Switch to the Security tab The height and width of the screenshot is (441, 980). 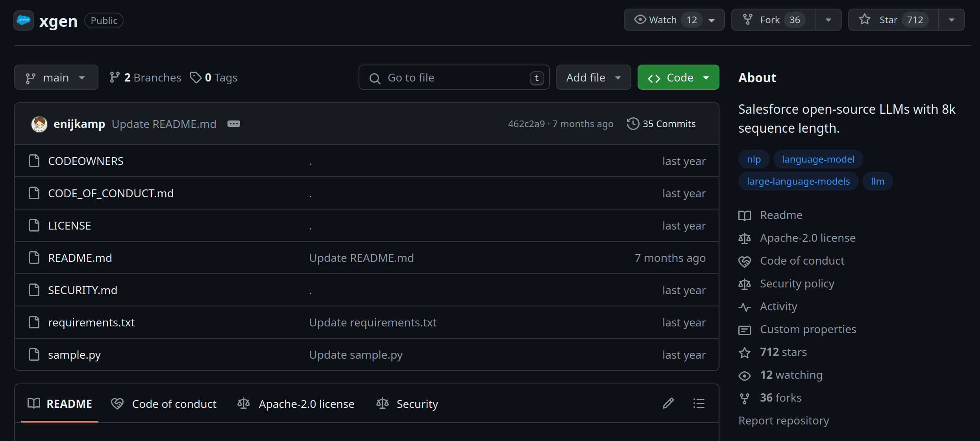point(407,404)
